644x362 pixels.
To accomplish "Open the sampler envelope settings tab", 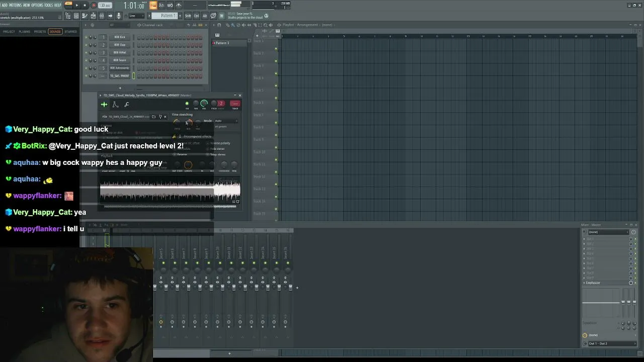I will coord(115,105).
